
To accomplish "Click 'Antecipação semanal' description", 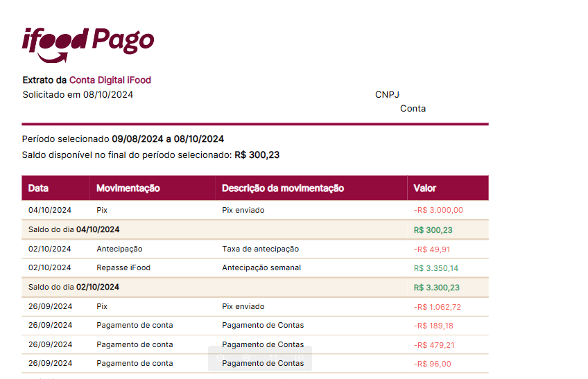I will (261, 267).
